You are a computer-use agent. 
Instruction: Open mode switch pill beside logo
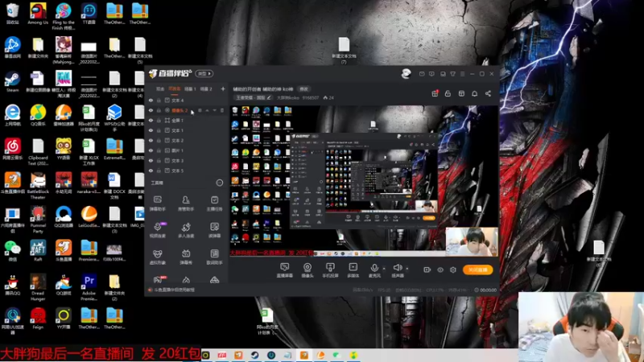tap(204, 73)
